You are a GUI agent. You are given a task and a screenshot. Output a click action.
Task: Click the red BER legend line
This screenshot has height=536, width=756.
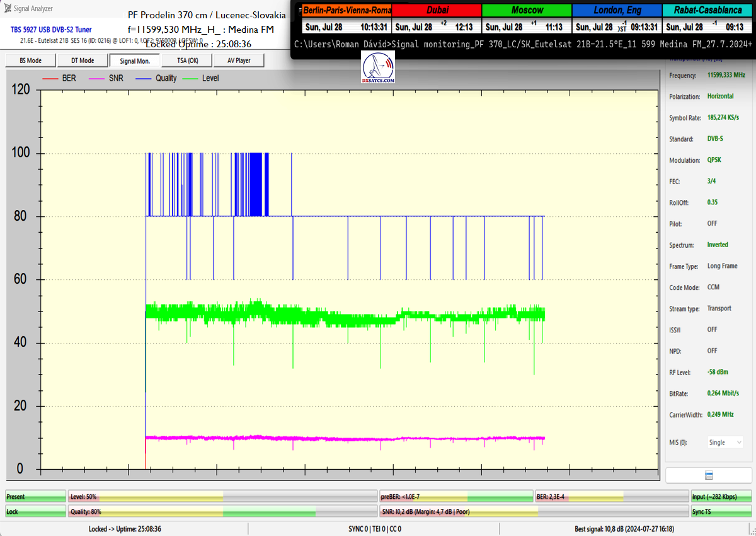49,78
